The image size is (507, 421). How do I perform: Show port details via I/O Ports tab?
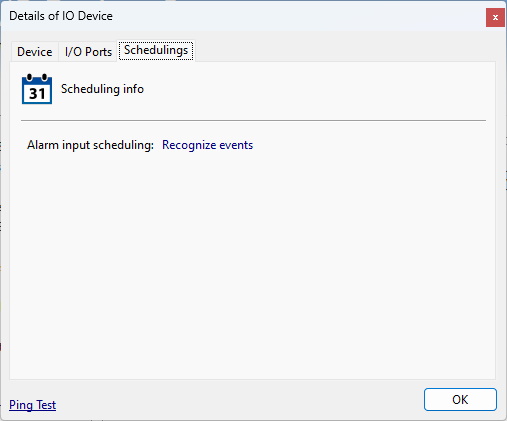click(88, 52)
